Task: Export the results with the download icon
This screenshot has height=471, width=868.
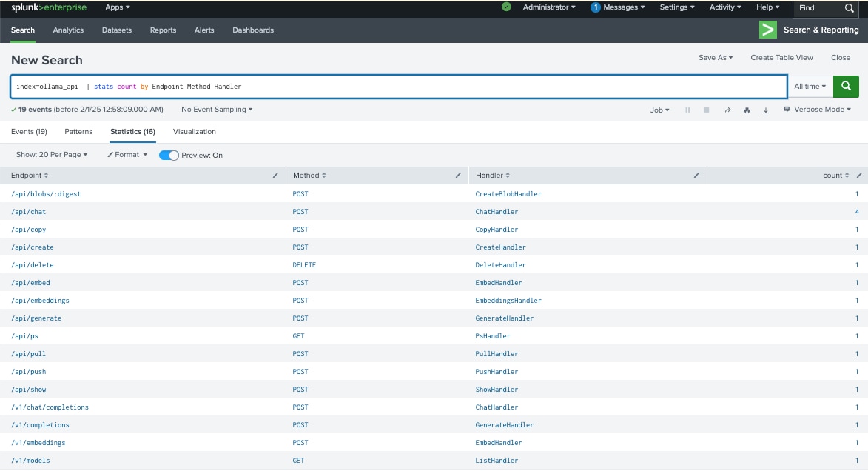Action: 766,110
